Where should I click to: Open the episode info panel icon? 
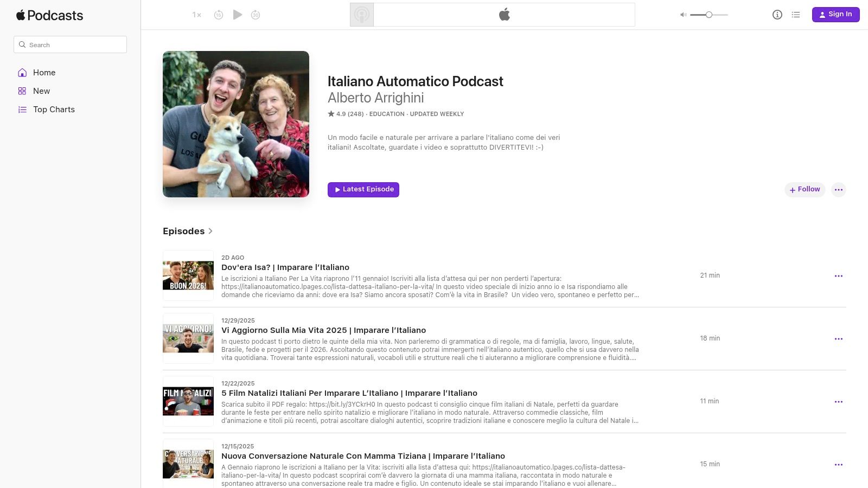pos(776,15)
